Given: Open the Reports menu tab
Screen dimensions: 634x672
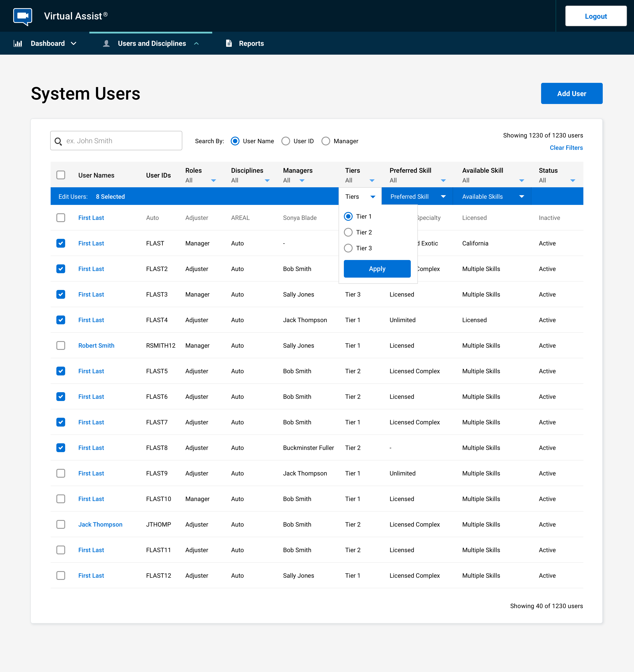Looking at the screenshot, I should (251, 43).
